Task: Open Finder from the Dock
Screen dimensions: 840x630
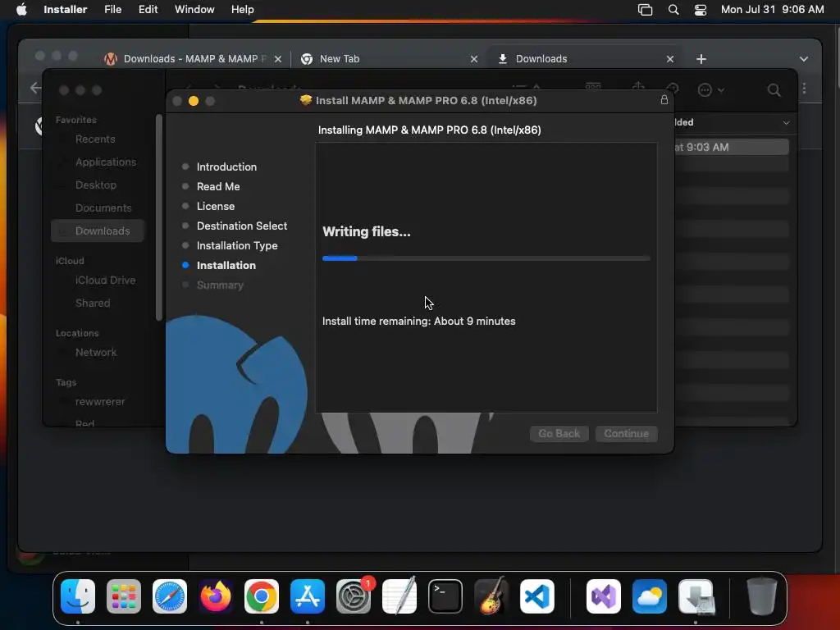Action: click(78, 596)
